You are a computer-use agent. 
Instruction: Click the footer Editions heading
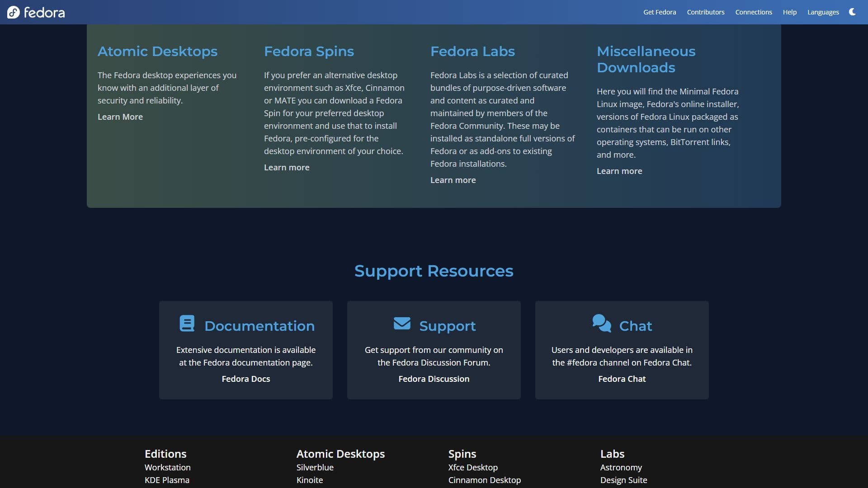(165, 454)
